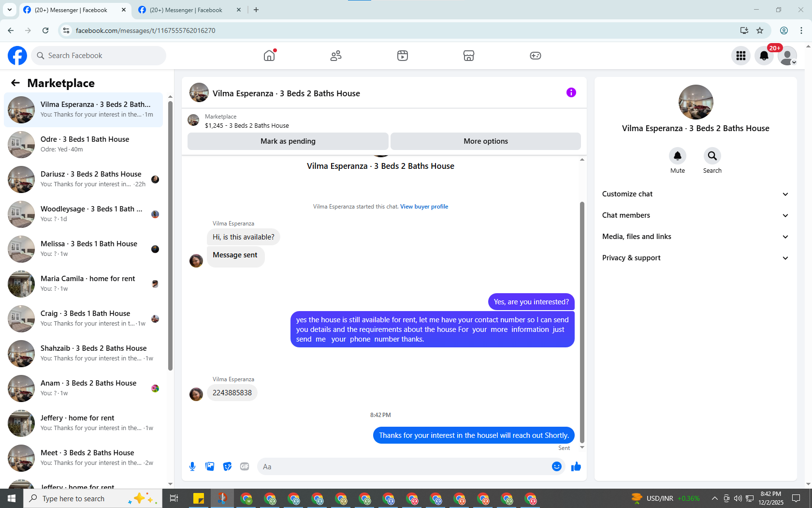This screenshot has height=508, width=812.
Task: Open Dariusz 3 Beds 2 Baths House chat
Action: (x=84, y=179)
